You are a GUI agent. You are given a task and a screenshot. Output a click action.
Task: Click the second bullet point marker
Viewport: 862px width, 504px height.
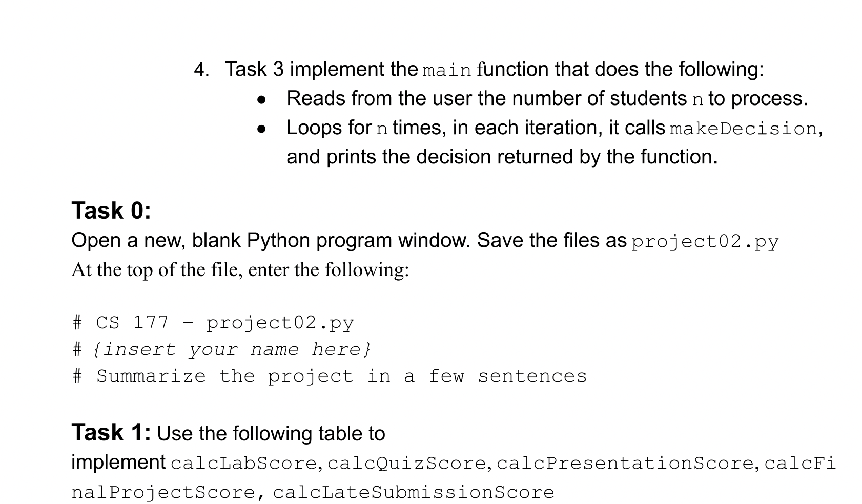point(261,129)
